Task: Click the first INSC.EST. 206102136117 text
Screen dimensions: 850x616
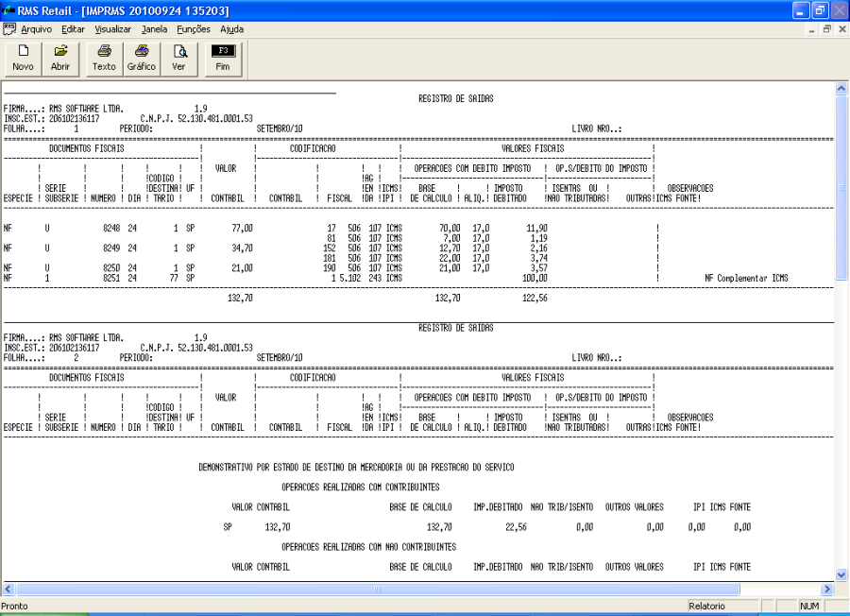Action: pyautogui.click(x=52, y=119)
